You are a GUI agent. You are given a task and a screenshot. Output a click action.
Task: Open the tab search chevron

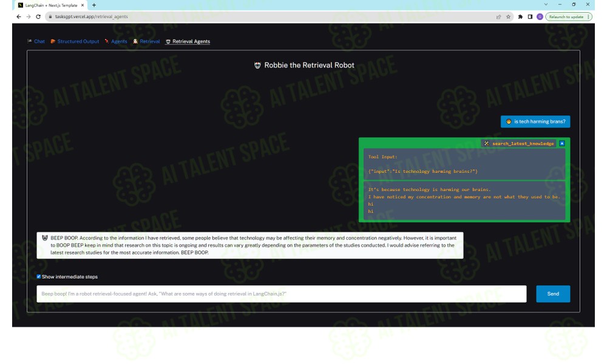[546, 5]
